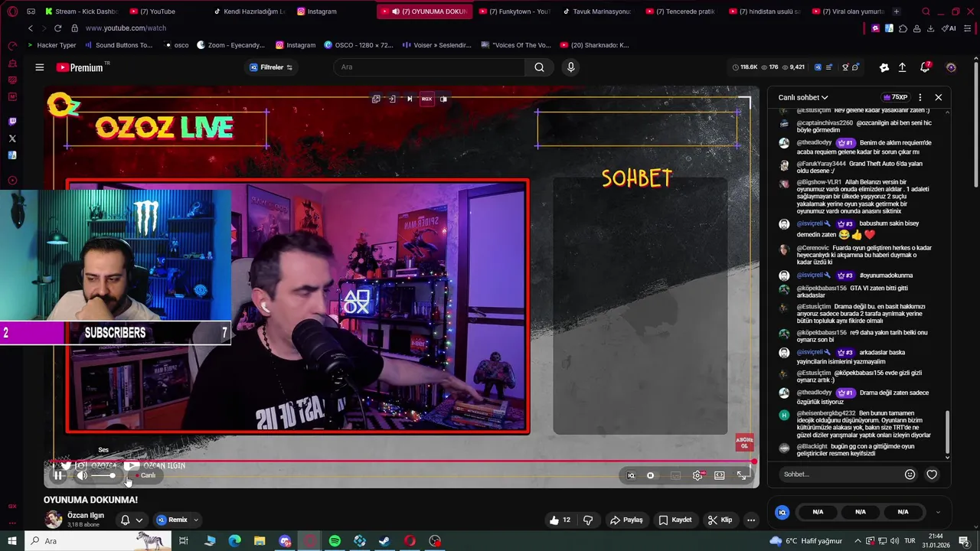Open YouTube notifications bell
The image size is (980, 551).
[925, 67]
